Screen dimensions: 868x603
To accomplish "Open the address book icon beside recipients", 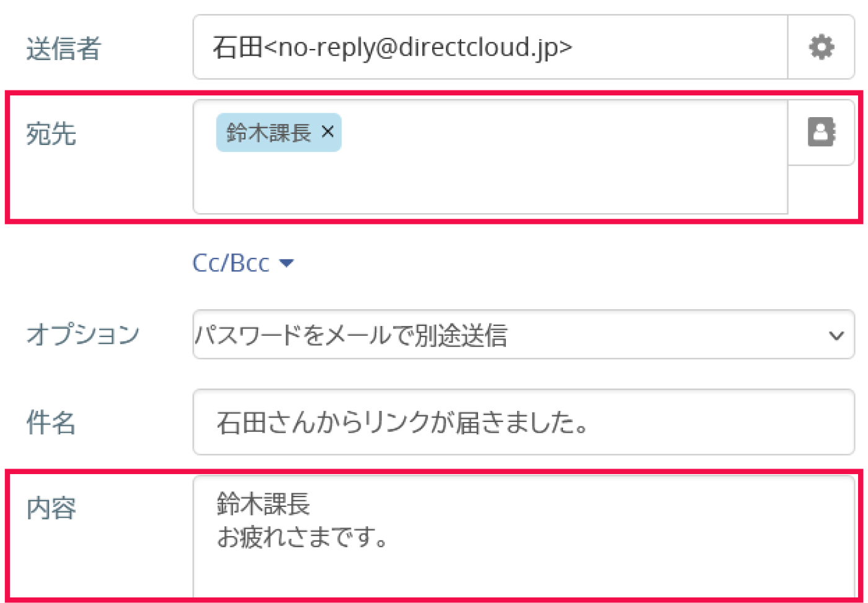I will [821, 132].
